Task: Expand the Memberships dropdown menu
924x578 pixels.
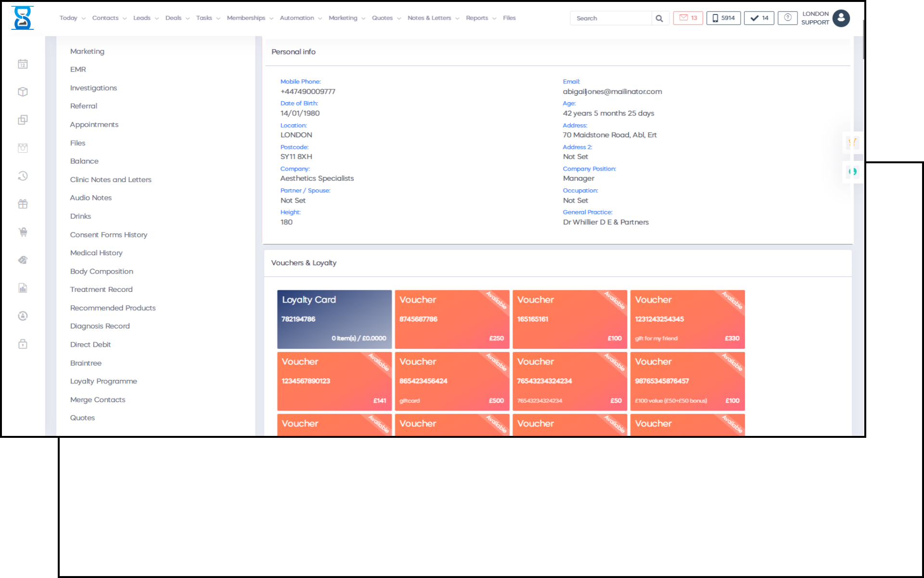Action: [x=249, y=18]
